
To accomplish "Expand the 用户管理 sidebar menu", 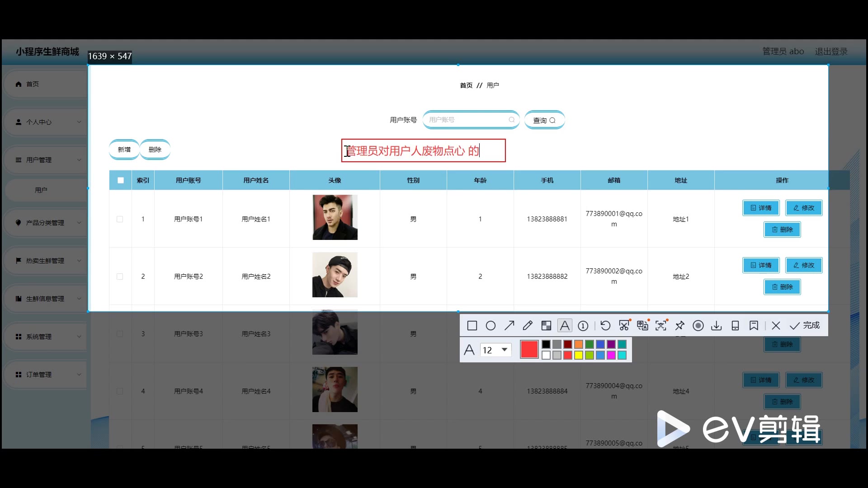I will coord(45,160).
